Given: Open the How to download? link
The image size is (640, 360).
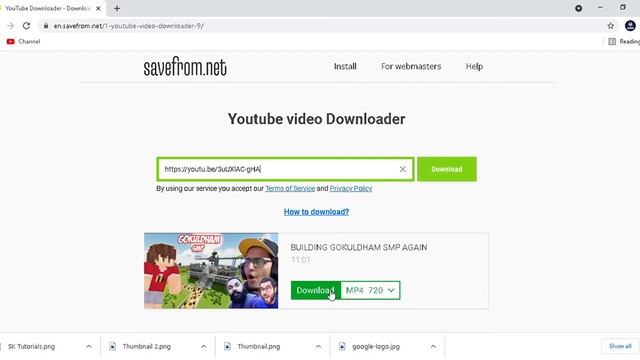Looking at the screenshot, I should click(x=316, y=212).
